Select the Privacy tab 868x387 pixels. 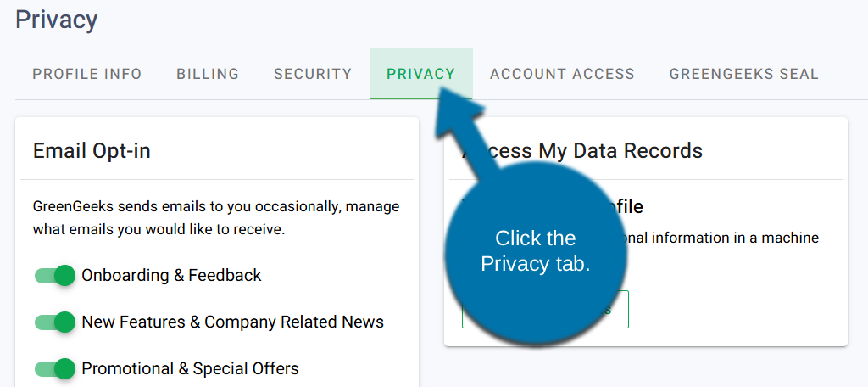(x=420, y=74)
